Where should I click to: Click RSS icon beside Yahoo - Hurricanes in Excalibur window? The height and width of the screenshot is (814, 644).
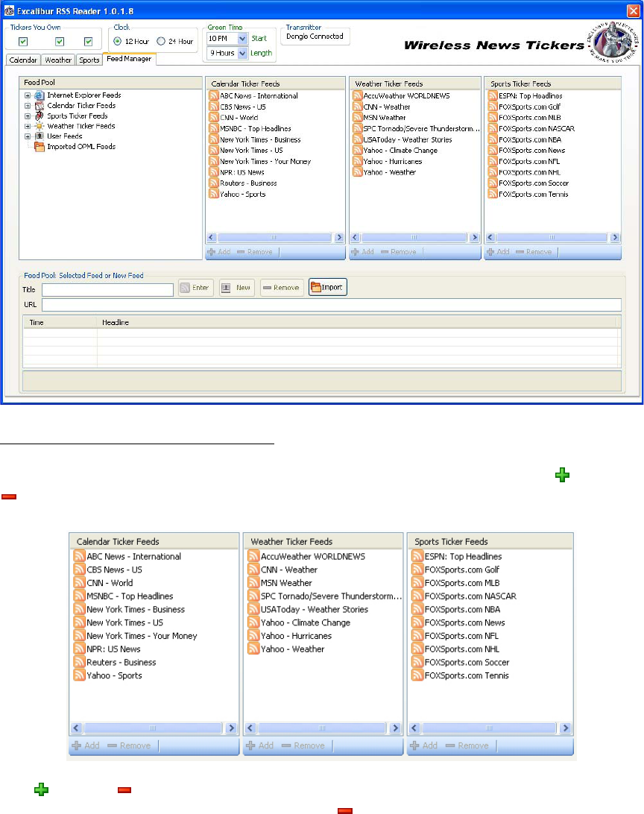pyautogui.click(x=357, y=161)
